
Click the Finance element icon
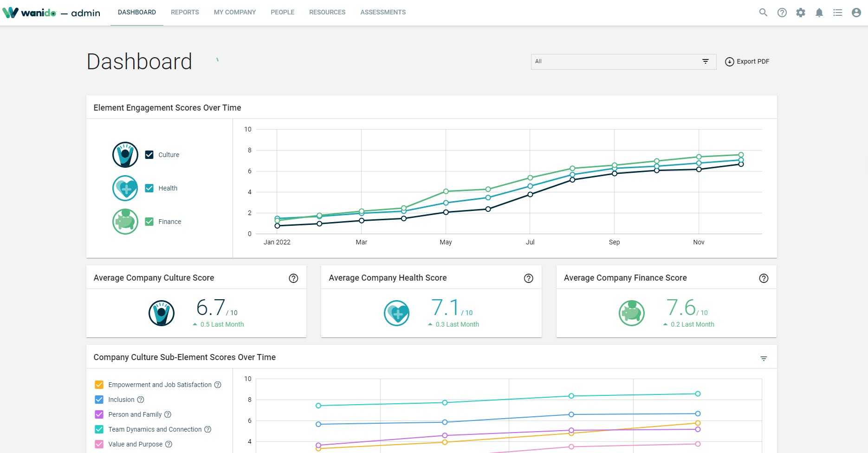[x=124, y=222]
